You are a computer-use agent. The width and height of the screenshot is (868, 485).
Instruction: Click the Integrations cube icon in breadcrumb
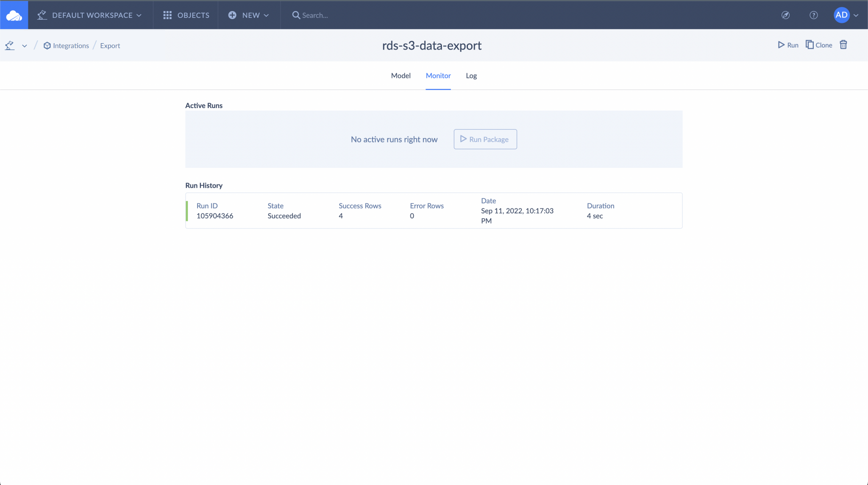47,45
